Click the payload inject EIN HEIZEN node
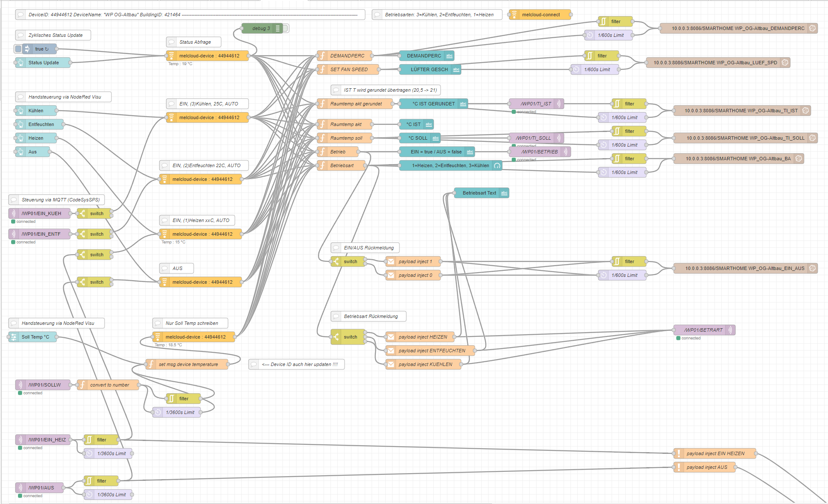Viewport: 828px width, 504px height. [x=715, y=453]
